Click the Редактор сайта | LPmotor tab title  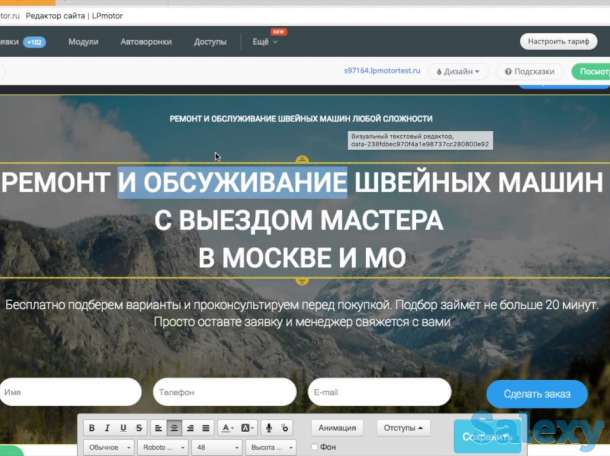pyautogui.click(x=74, y=16)
